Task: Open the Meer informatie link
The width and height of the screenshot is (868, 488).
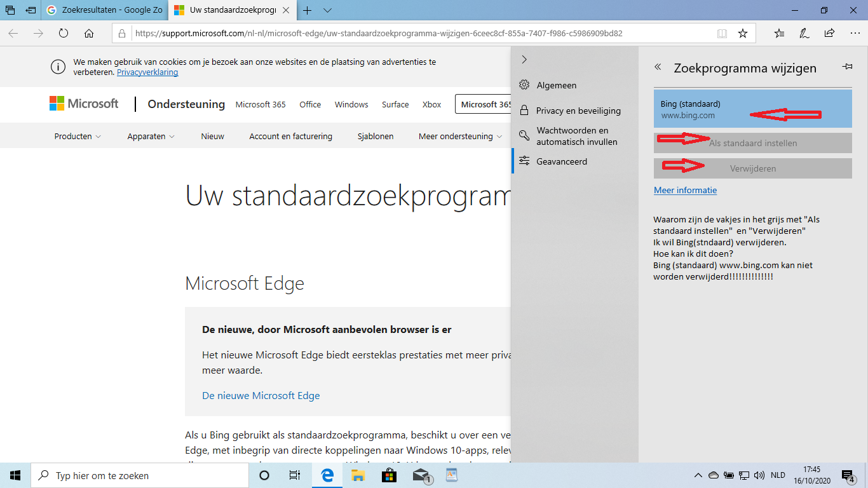Action: coord(685,190)
